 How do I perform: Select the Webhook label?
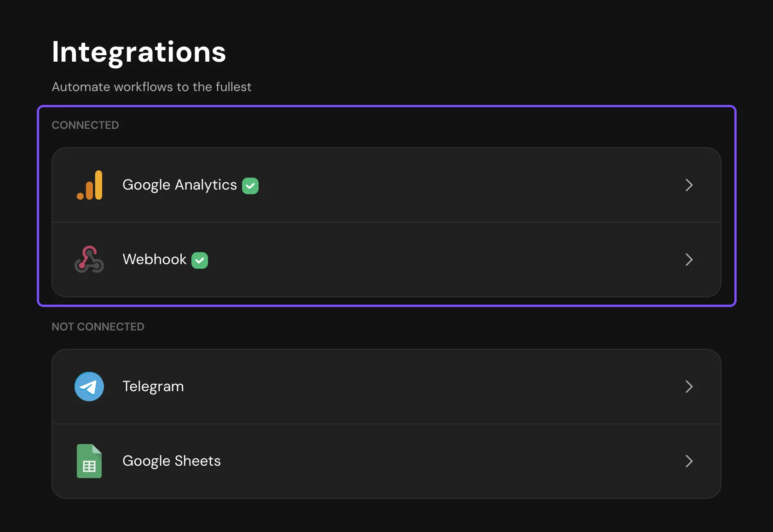155,260
